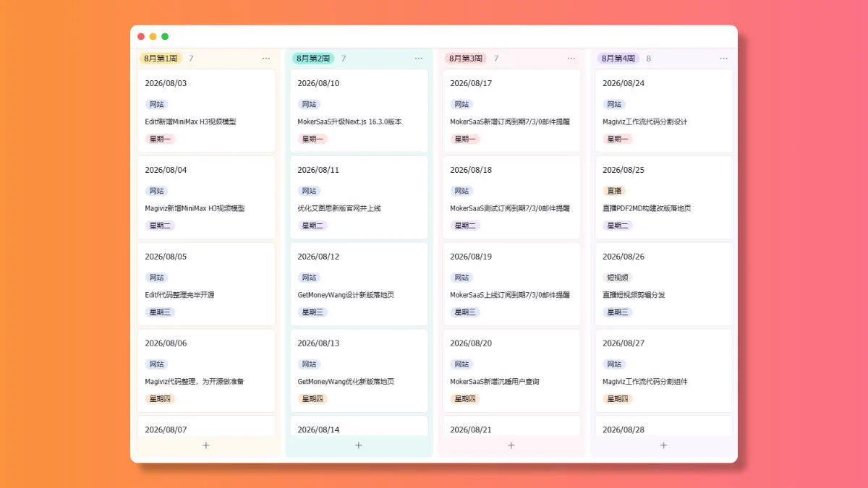Open the card dated 2026/08/19

511,284
